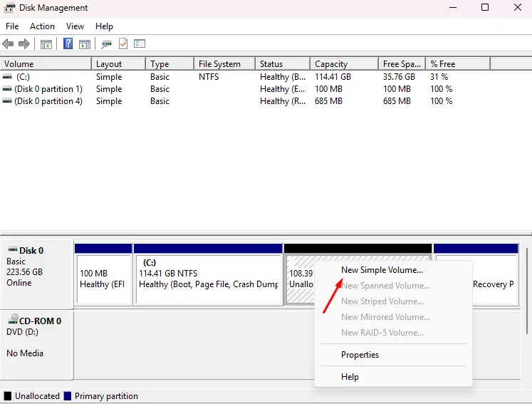
Task: Sort by the Status column header
Action: 283,64
